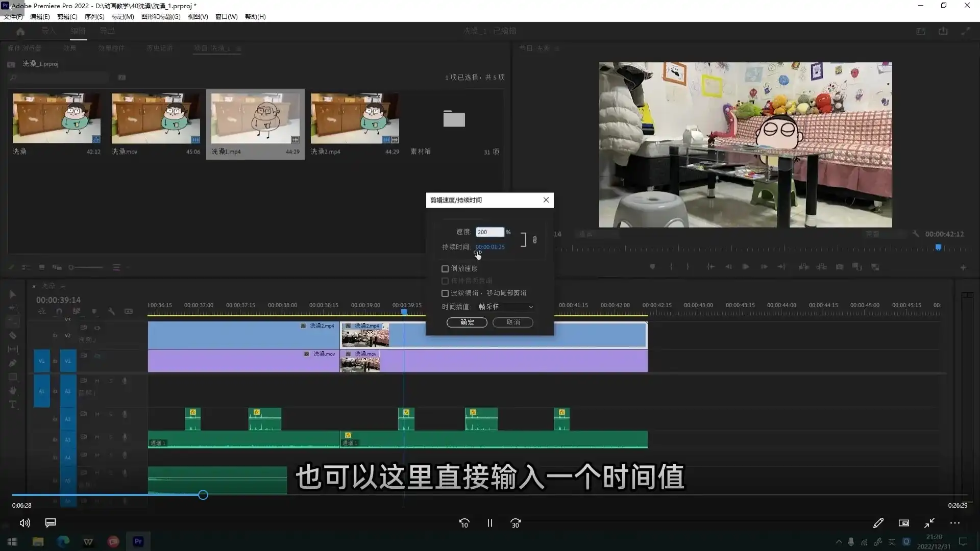Open the sequence panel hamburger menu
Screen dimensions: 980x551
[x=63, y=286]
